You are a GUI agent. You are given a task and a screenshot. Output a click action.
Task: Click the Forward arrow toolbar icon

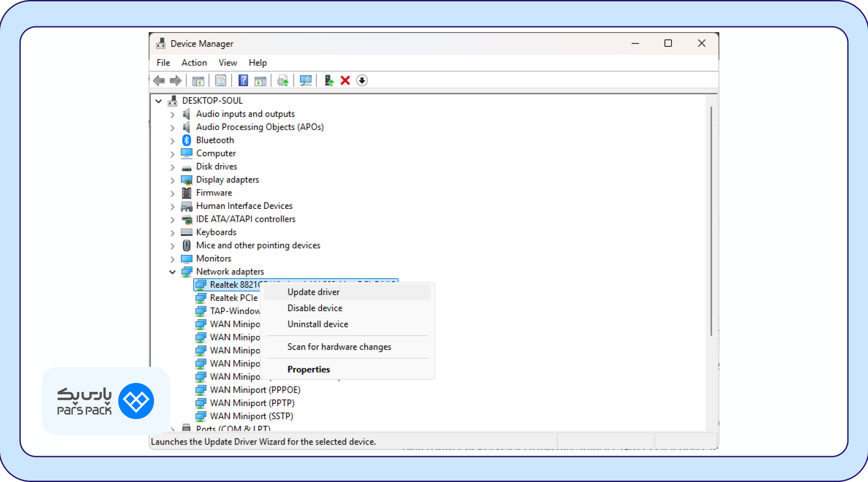pyautogui.click(x=175, y=81)
